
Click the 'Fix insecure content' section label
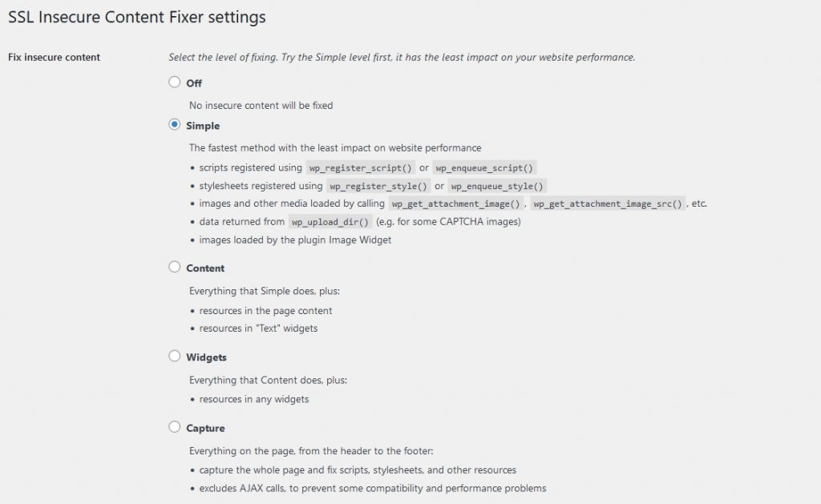point(54,57)
